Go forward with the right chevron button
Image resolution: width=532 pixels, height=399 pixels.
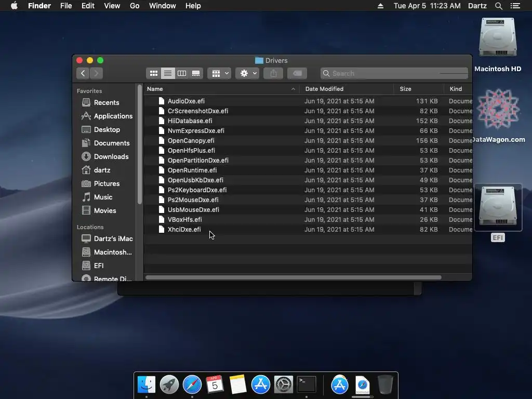pyautogui.click(x=96, y=73)
